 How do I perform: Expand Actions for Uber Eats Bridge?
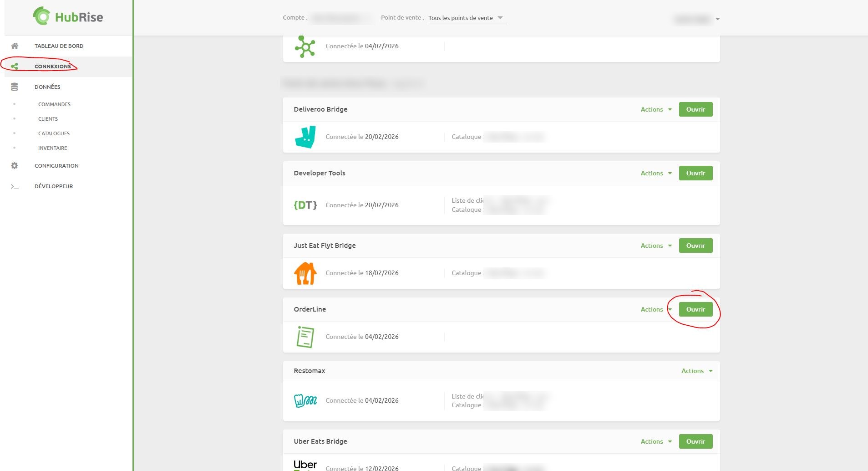coord(656,441)
